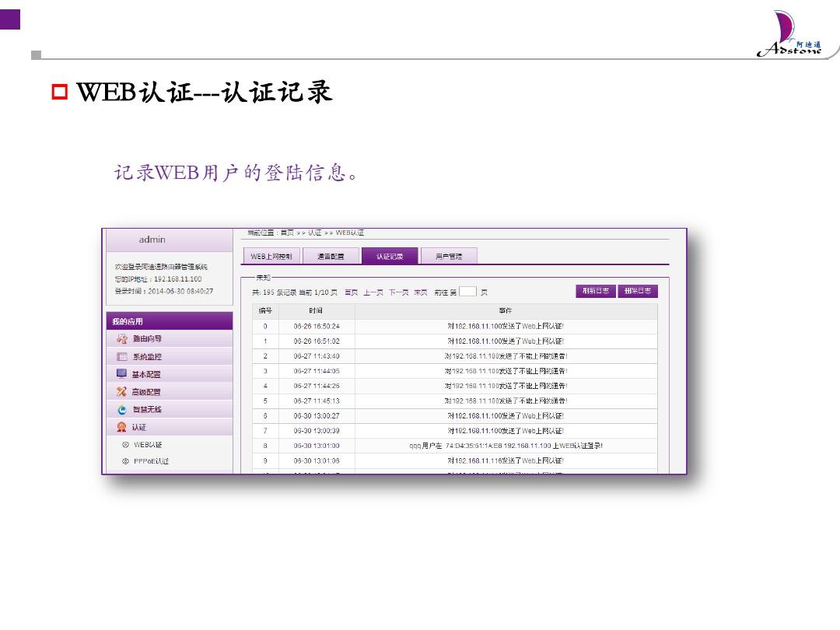
Task: Go to 下一页 of the records
Action: pos(398,292)
